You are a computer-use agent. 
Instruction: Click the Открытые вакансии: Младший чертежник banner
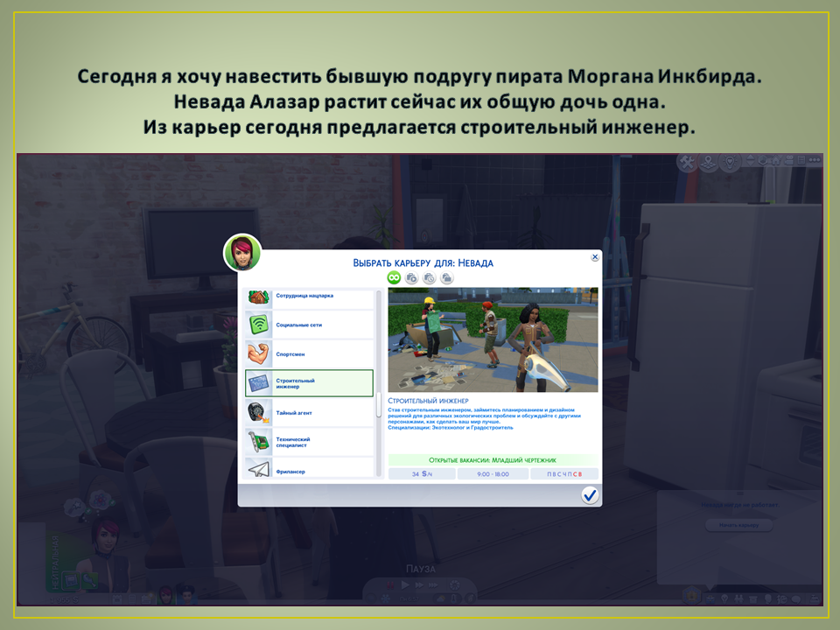click(x=493, y=459)
